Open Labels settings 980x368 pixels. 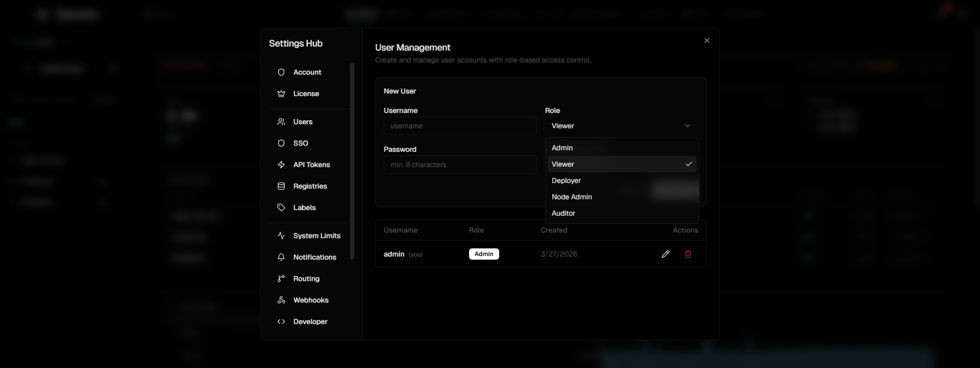[x=309, y=208]
